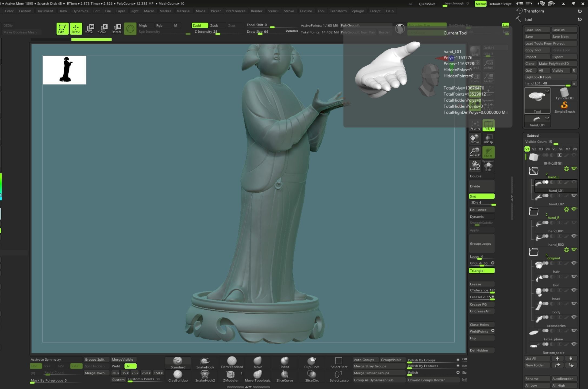Hide the body subtool with eye icon
This screenshot has height=389, width=588.
pyautogui.click(x=574, y=304)
